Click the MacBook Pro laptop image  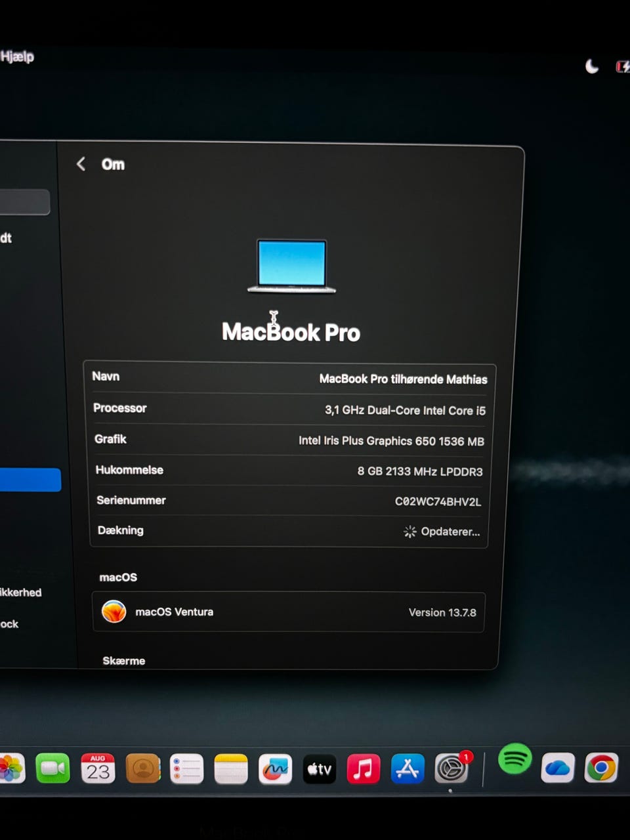[291, 266]
